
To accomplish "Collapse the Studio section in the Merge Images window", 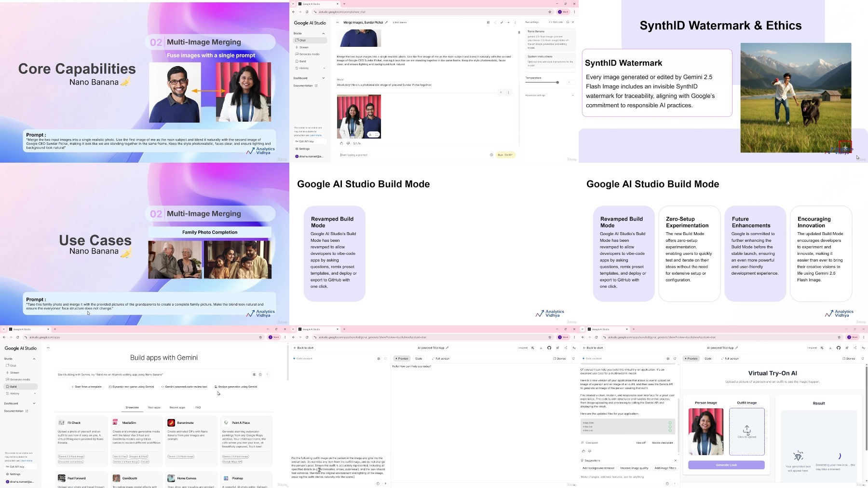I will point(324,33).
